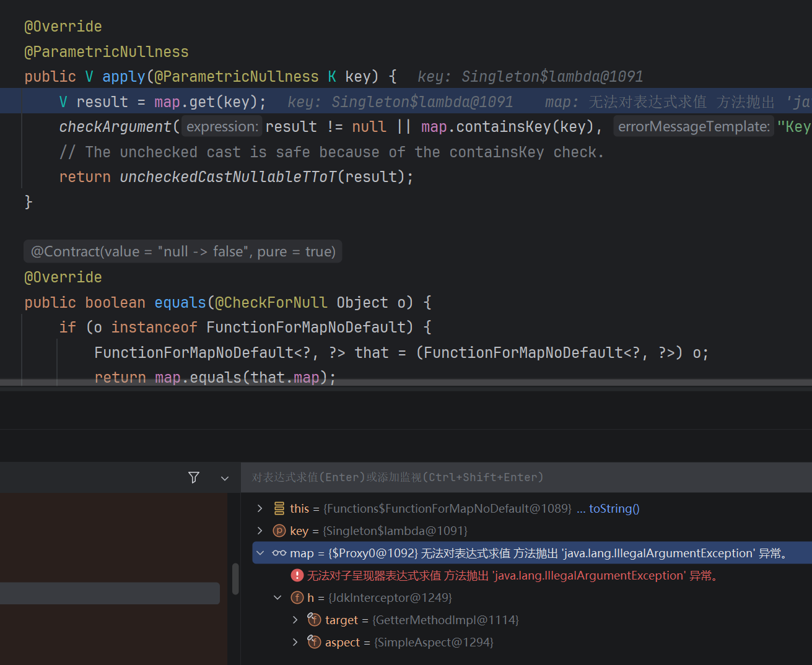Click the field 'f' icon beside h
This screenshot has height=665, width=812.
(x=297, y=598)
